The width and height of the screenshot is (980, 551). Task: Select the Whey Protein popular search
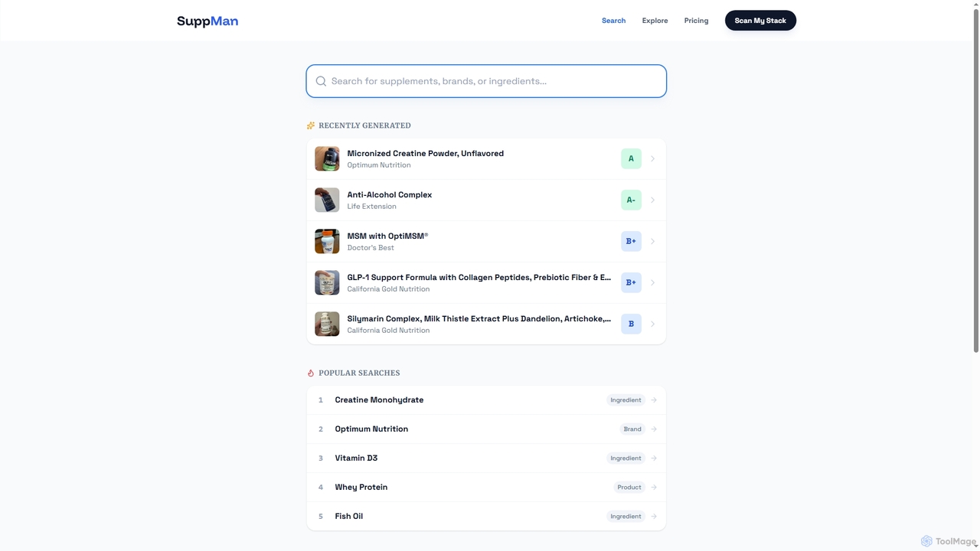point(486,487)
